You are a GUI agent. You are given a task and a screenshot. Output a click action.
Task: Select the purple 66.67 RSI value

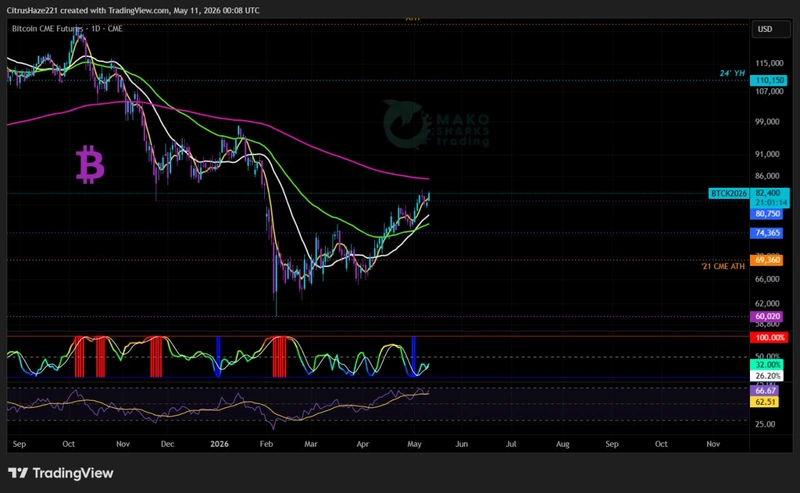(x=764, y=391)
